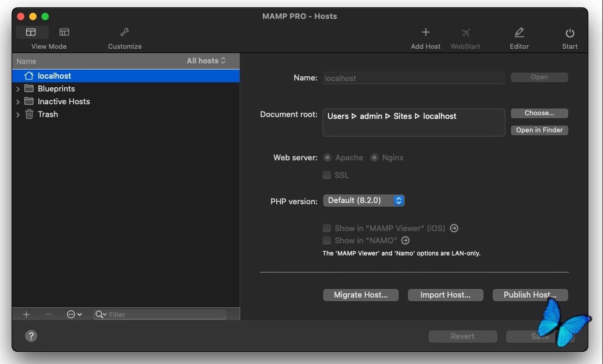This screenshot has width=603, height=364.
Task: Open the Editor pencil icon
Action: pyautogui.click(x=519, y=33)
